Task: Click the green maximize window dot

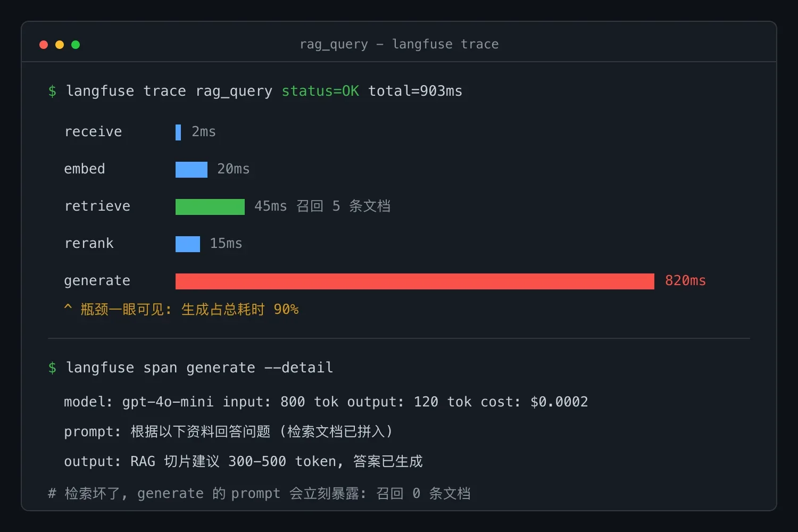Action: 76,45
